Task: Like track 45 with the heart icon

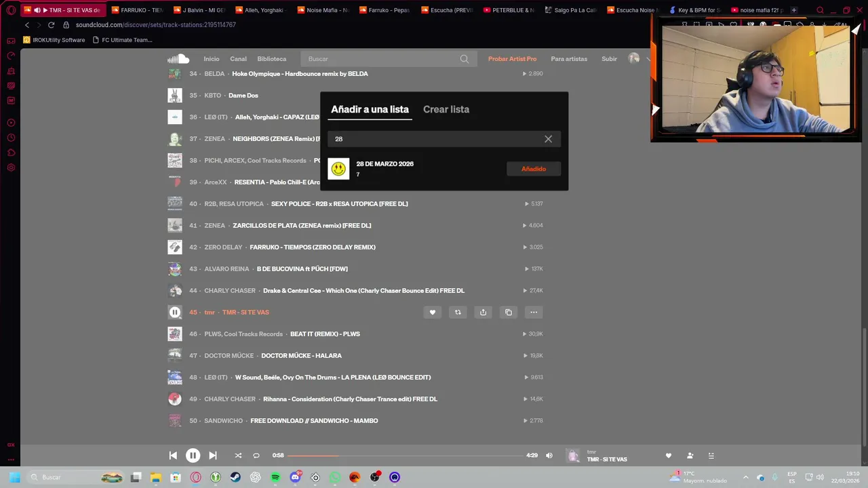Action: tap(432, 312)
